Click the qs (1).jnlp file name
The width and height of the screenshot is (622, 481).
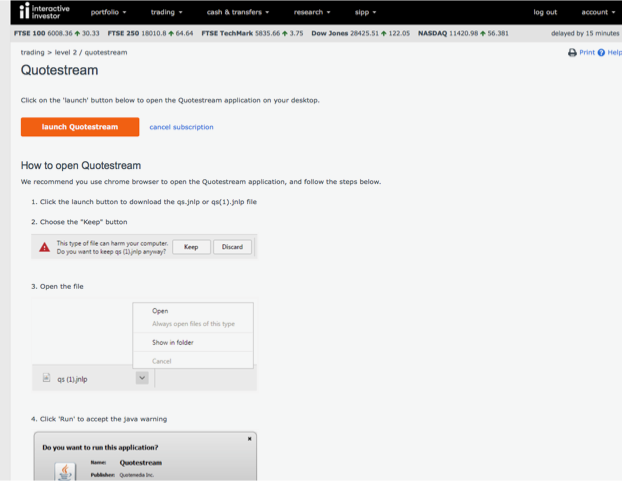(x=72, y=379)
